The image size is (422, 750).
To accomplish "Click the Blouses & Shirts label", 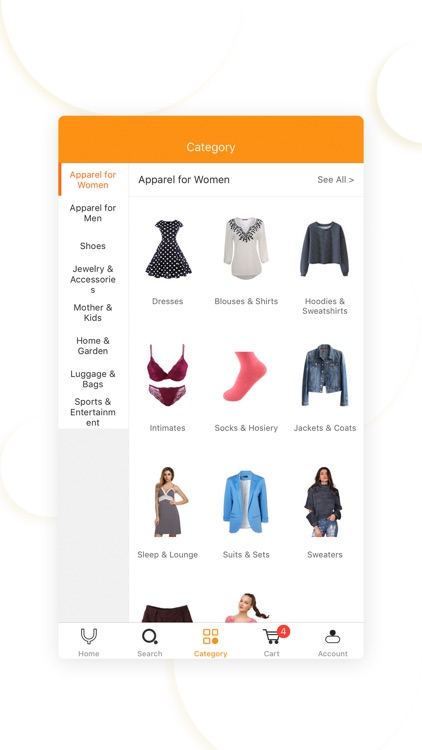I will pyautogui.click(x=246, y=301).
